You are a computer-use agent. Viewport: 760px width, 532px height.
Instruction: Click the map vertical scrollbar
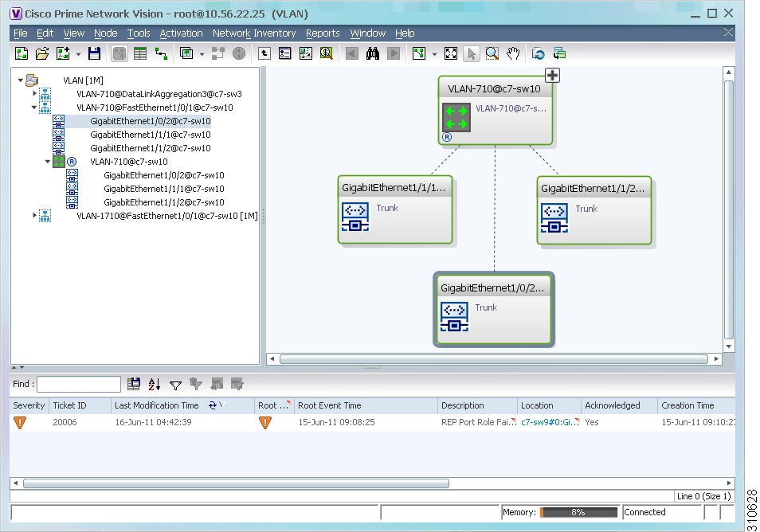[728, 209]
